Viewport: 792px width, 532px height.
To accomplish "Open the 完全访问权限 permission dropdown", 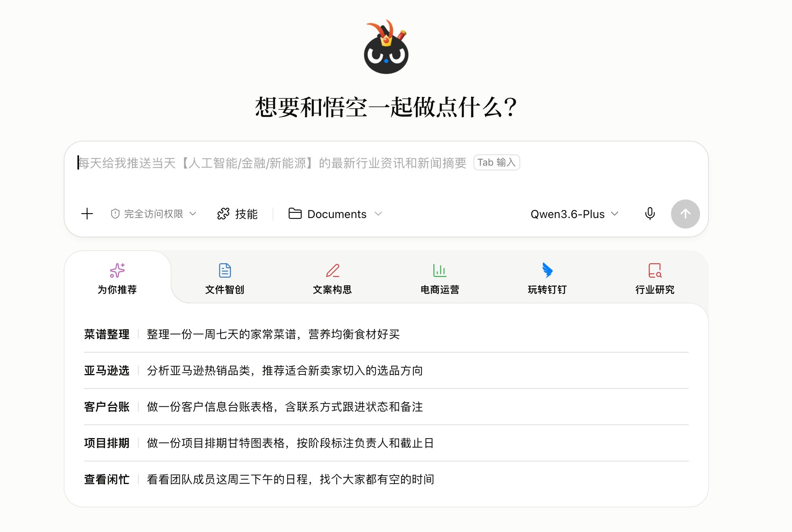I will (153, 214).
